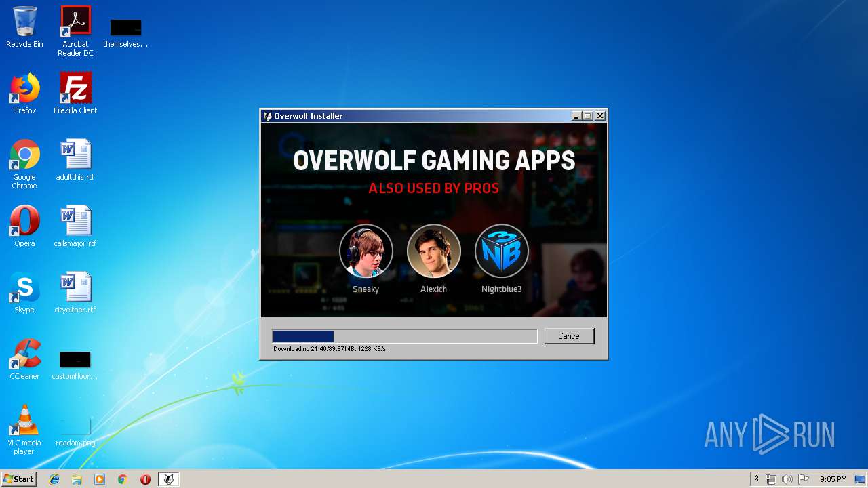The height and width of the screenshot is (488, 868).
Task: Open the Recycle Bin desktop icon
Action: tap(24, 27)
